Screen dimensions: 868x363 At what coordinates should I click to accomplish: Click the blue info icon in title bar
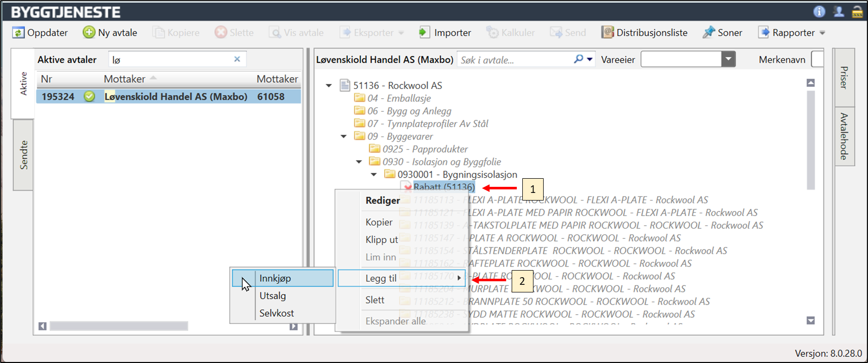point(819,11)
